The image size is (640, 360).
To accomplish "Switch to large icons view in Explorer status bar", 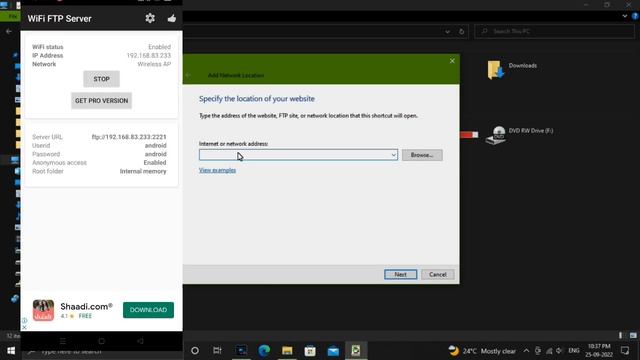I will pos(633,336).
